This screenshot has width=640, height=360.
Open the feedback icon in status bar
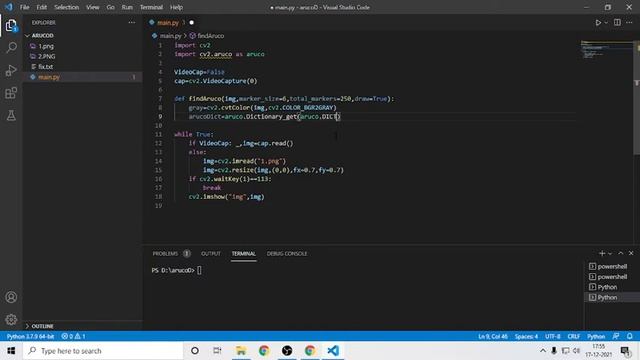(616, 336)
